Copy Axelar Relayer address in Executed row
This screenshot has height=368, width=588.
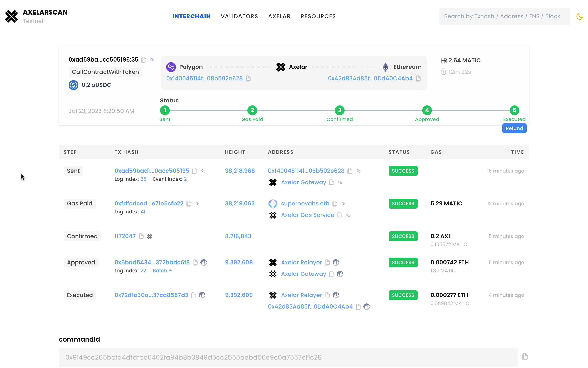[327, 295]
